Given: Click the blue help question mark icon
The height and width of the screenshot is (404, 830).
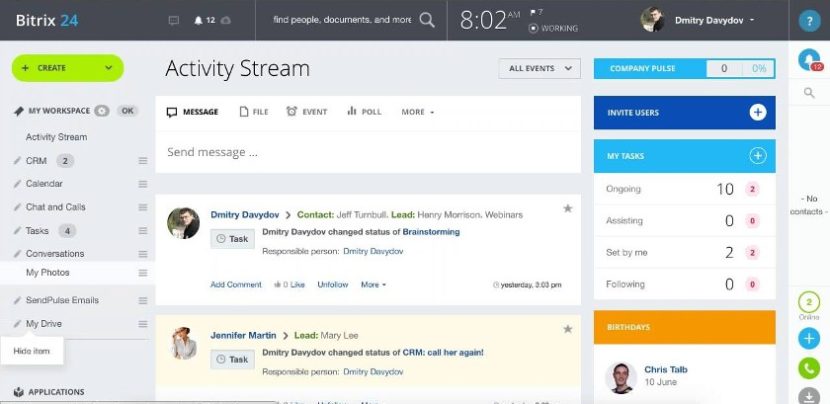Looking at the screenshot, I should pyautogui.click(x=809, y=20).
